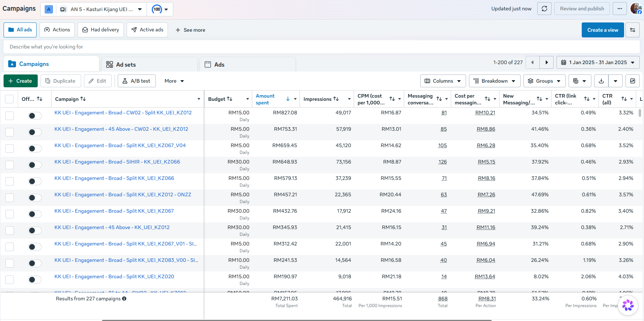The width and height of the screenshot is (644, 321).
Task: Tick the select-all campaigns checkbox
Action: coord(10,99)
